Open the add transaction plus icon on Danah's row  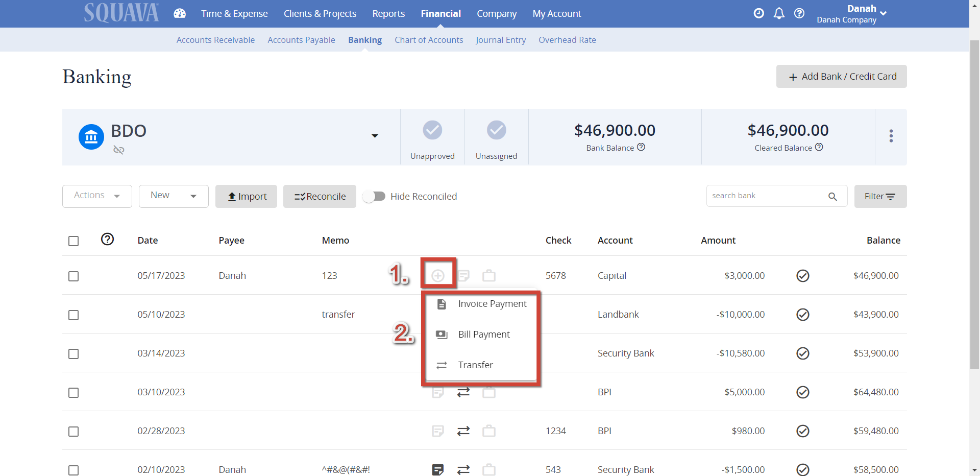click(438, 275)
